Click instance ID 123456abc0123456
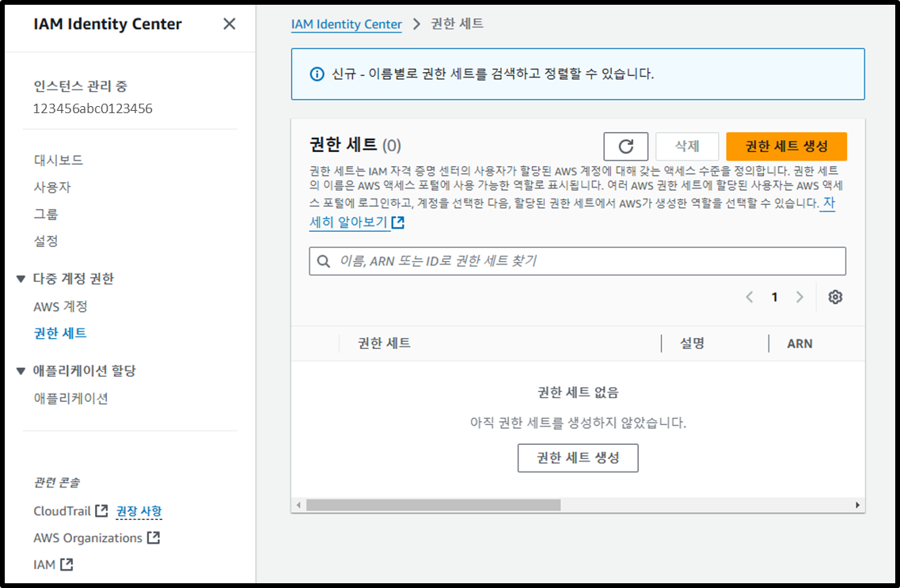 tap(93, 108)
